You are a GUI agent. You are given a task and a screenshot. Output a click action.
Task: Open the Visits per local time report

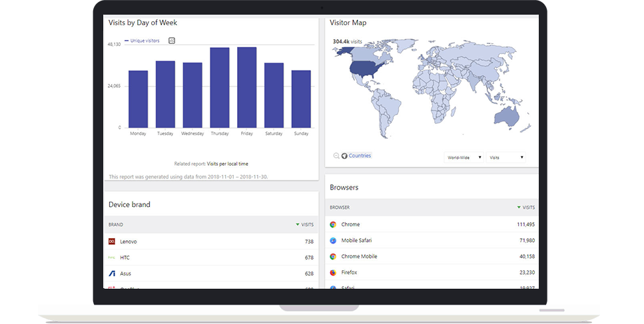(x=227, y=164)
